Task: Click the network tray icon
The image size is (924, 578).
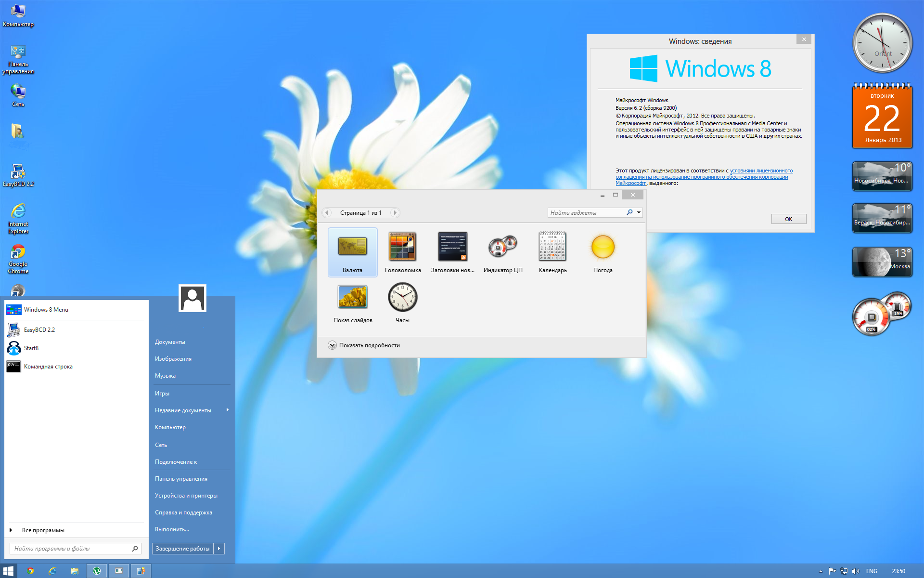Action: 844,571
